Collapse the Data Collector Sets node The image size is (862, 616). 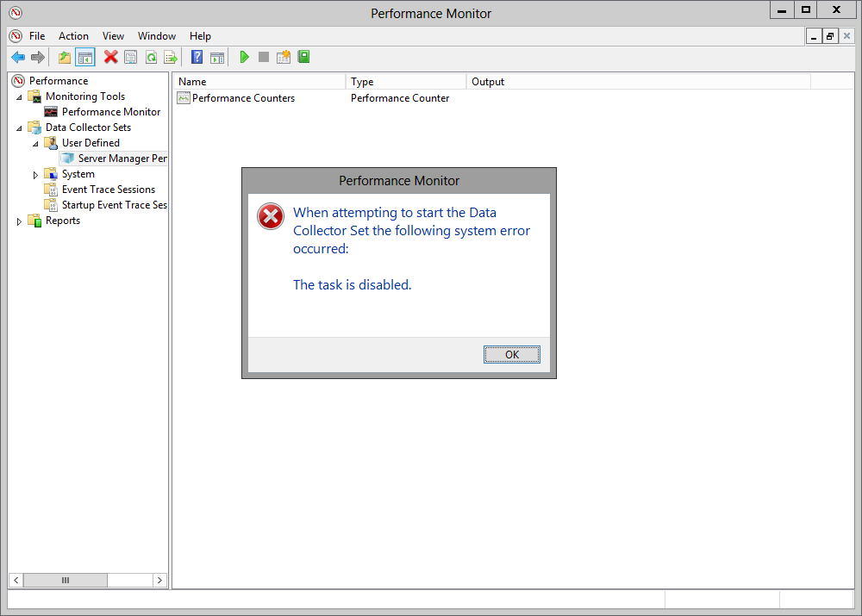(19, 128)
